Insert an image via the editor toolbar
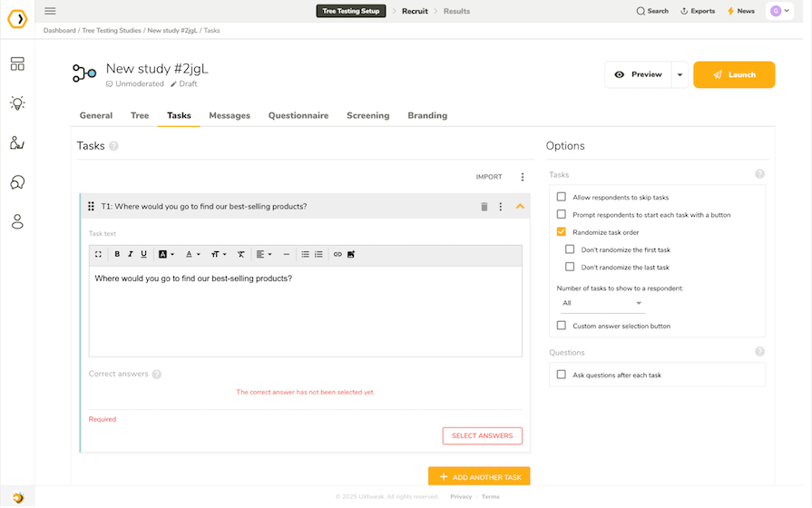This screenshot has height=508, width=812. coord(351,254)
